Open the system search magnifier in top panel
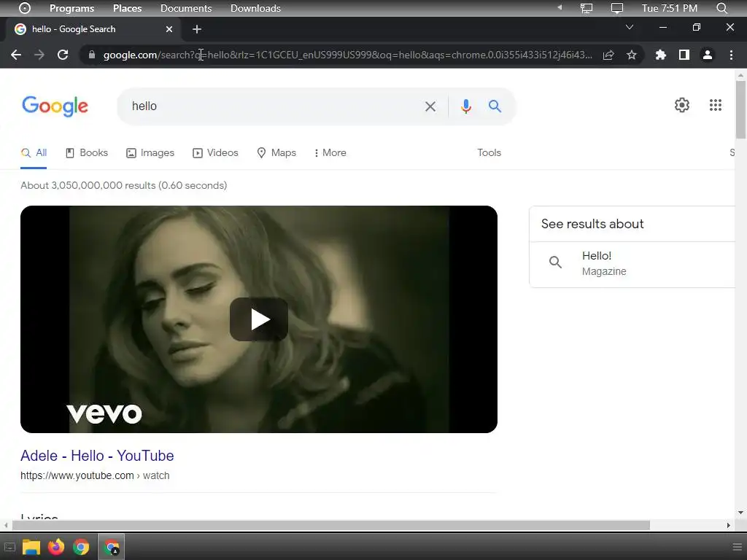Screen dimensions: 747x560 (721, 8)
